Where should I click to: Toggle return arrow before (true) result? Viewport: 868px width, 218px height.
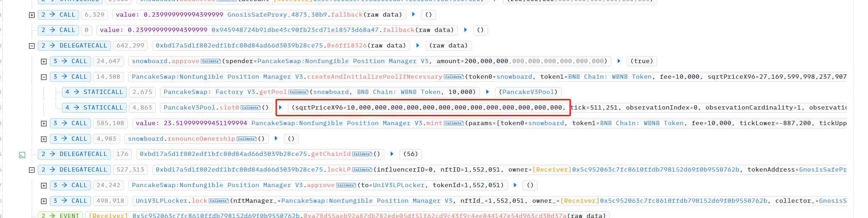point(619,61)
